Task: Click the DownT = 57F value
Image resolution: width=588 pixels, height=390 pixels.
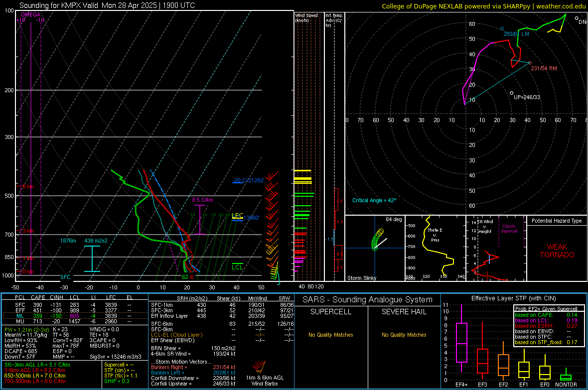Action: [19, 357]
